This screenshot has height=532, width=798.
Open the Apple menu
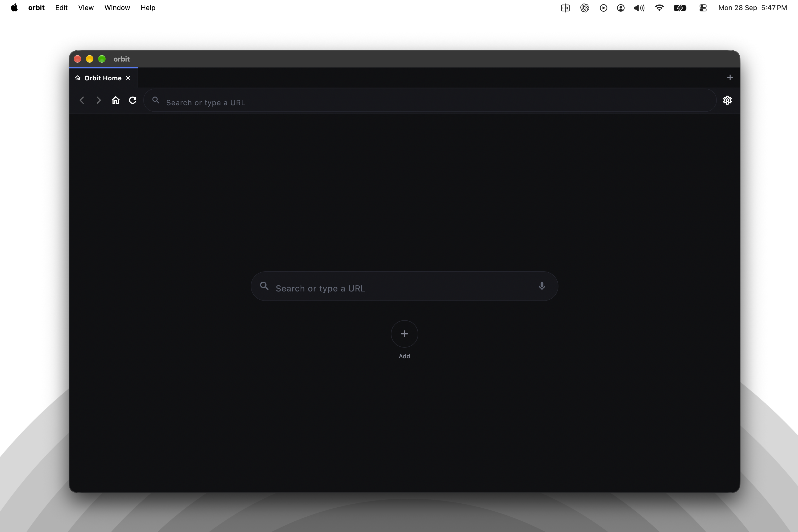click(x=14, y=7)
